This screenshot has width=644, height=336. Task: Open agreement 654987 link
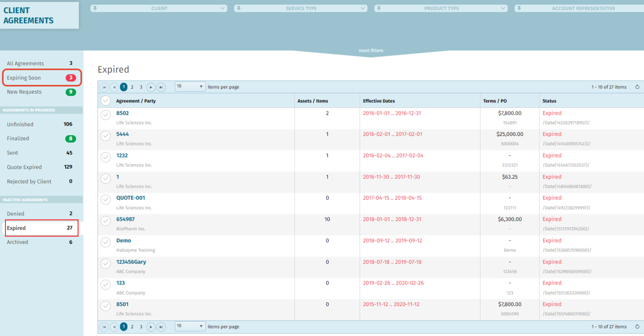[x=125, y=219]
